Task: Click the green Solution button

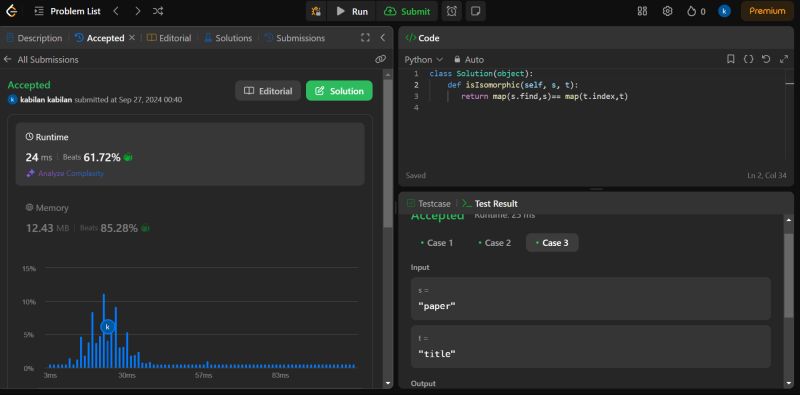Action: tap(339, 91)
